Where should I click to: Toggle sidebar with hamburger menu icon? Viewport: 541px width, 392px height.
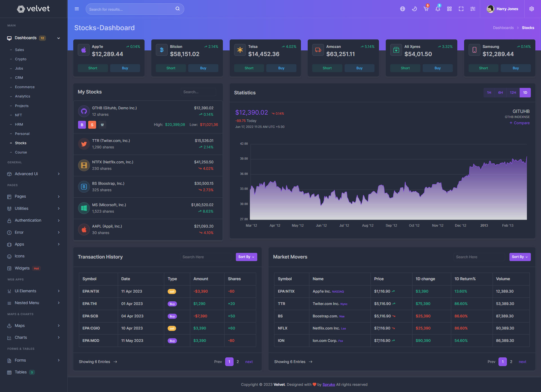point(77,9)
